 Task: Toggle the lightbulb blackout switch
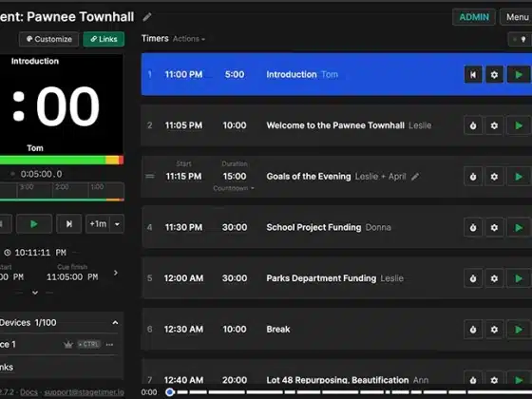[520, 39]
